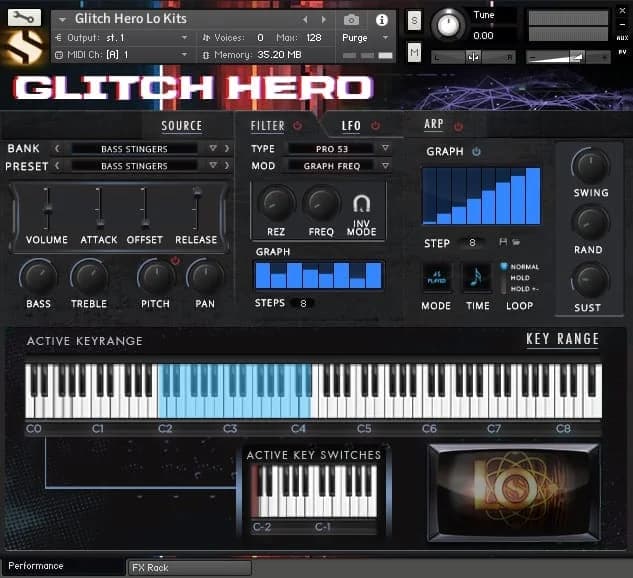This screenshot has width=633, height=578.
Task: Adjust the Tune knob
Action: [x=448, y=24]
